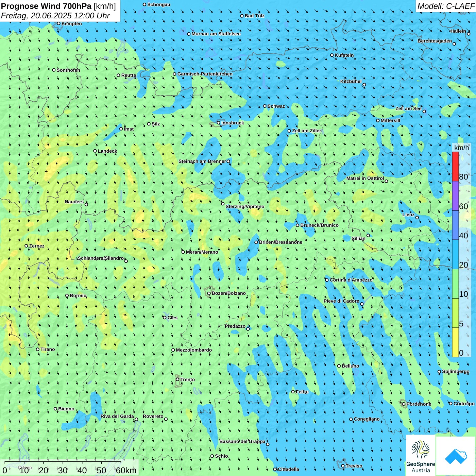The height and width of the screenshot is (476, 476).
Task: Click the Innsbruck city marker
Action: pyautogui.click(x=219, y=123)
